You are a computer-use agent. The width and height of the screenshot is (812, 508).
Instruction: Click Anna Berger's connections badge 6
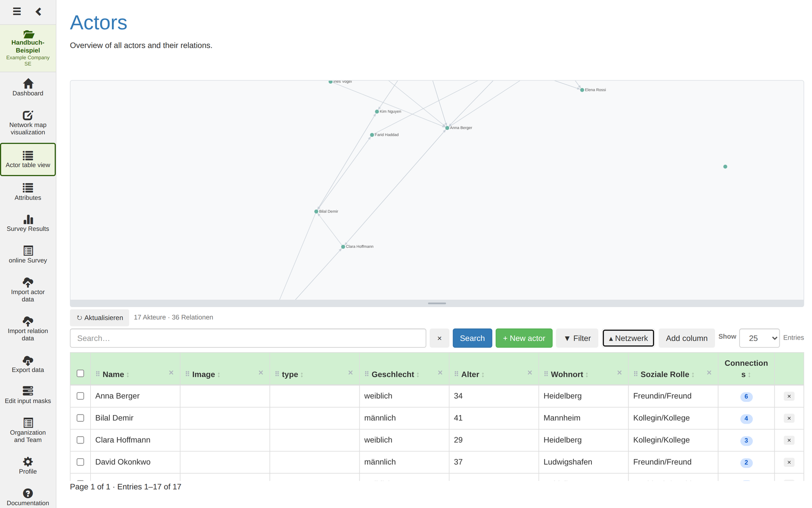point(746,396)
